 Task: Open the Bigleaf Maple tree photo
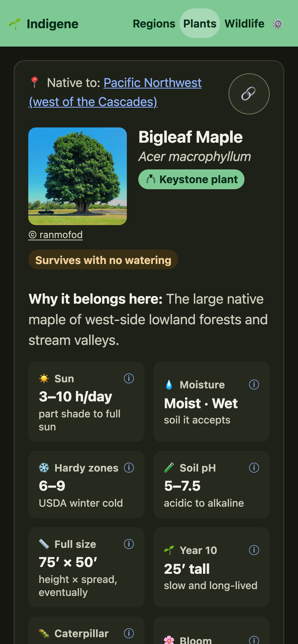click(77, 176)
